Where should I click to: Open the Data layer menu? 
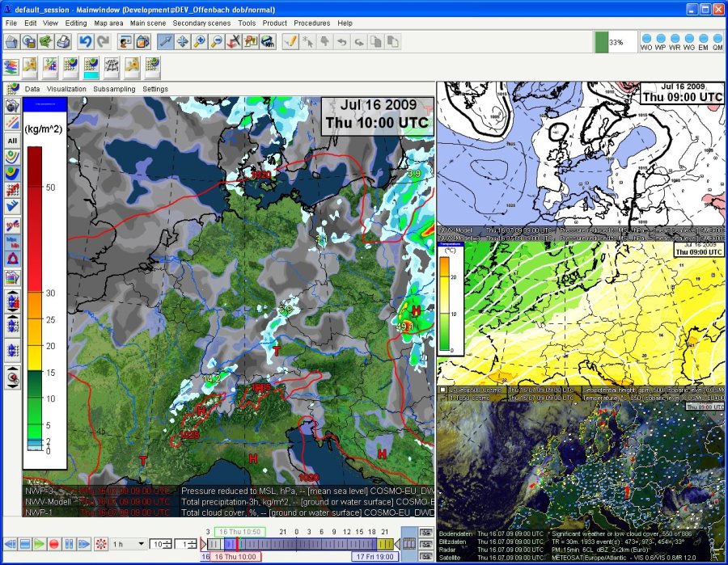click(32, 89)
